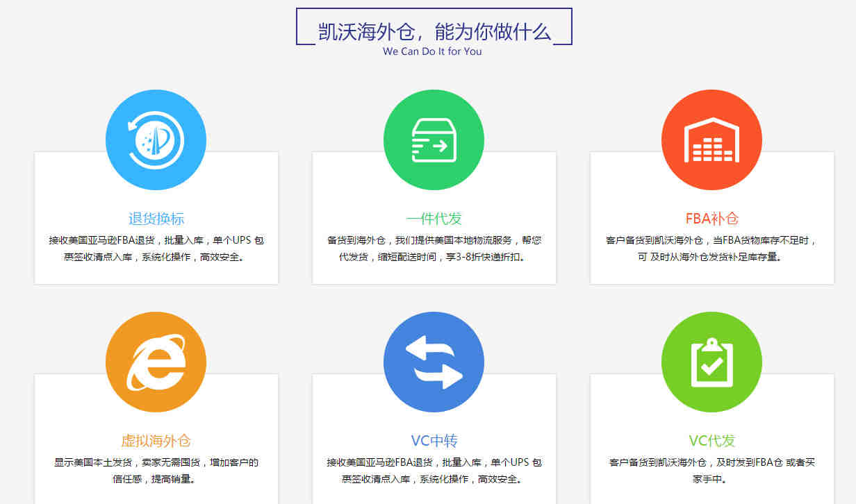Click the blue 退货换标 return relabel icon
The image size is (856, 504).
156,140
